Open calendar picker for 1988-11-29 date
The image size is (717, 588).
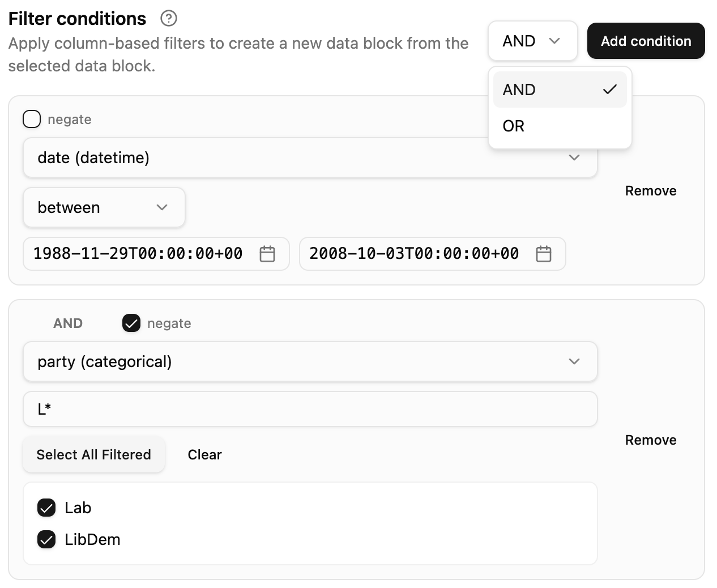coord(267,254)
